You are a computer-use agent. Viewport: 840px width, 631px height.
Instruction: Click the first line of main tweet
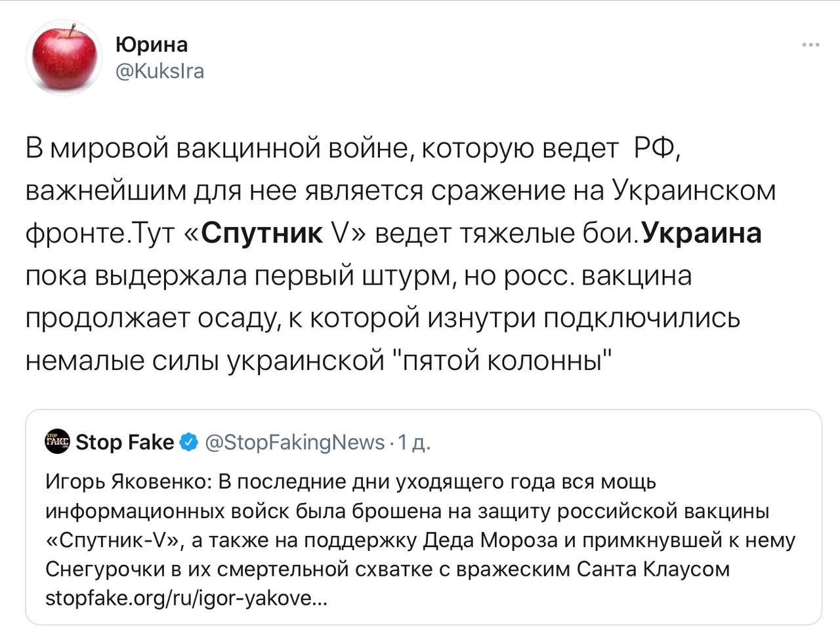point(354,149)
